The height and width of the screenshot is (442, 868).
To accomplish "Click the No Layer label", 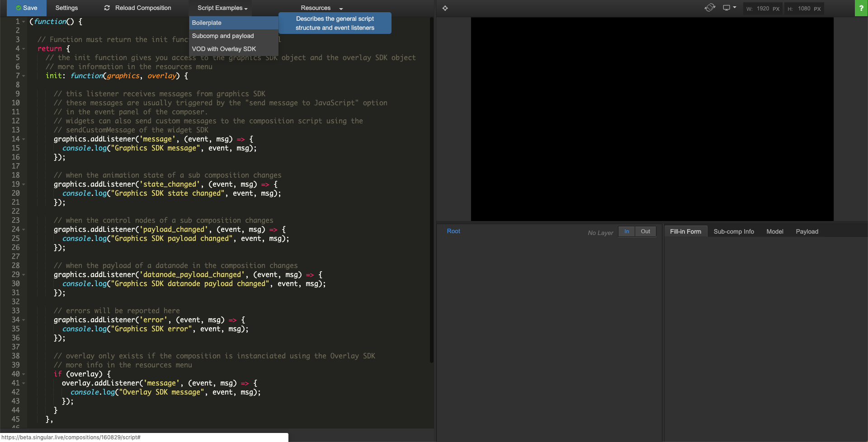I will pos(600,232).
